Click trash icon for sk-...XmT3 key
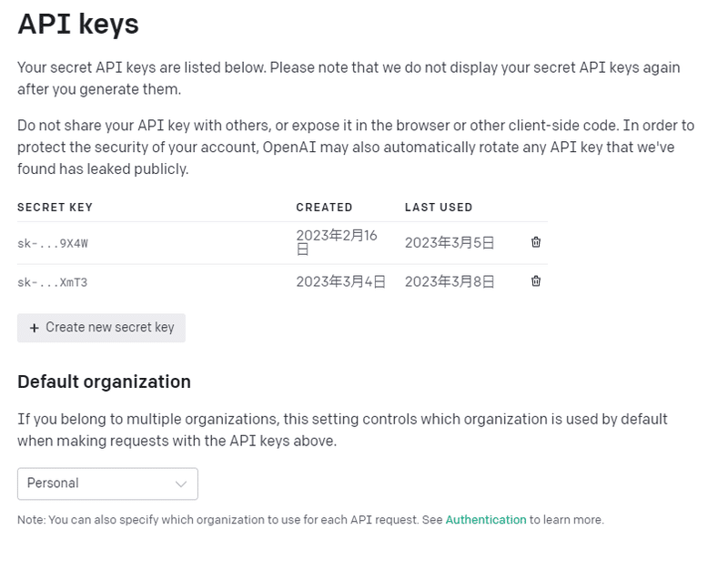This screenshot has width=728, height=570. (x=536, y=281)
